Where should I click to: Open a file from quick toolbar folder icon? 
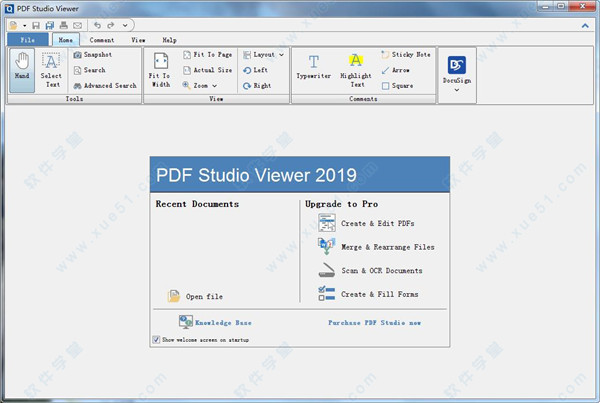click(x=13, y=25)
